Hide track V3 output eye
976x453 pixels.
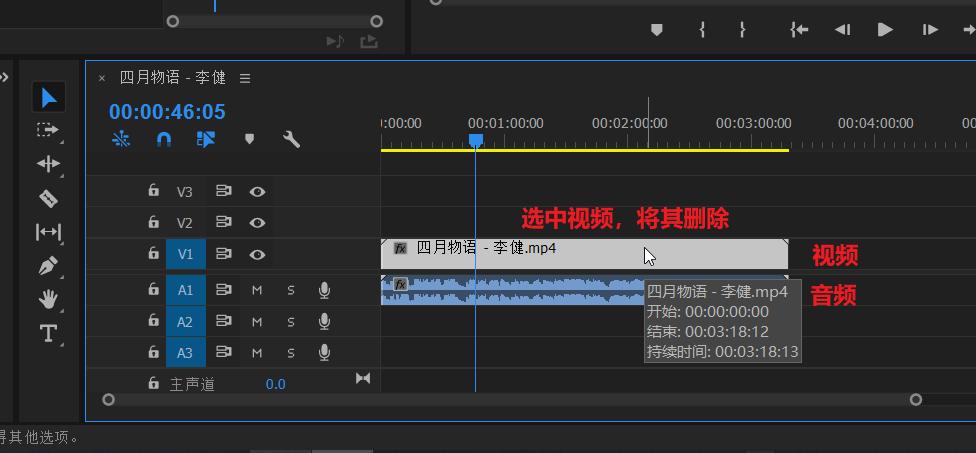point(257,192)
